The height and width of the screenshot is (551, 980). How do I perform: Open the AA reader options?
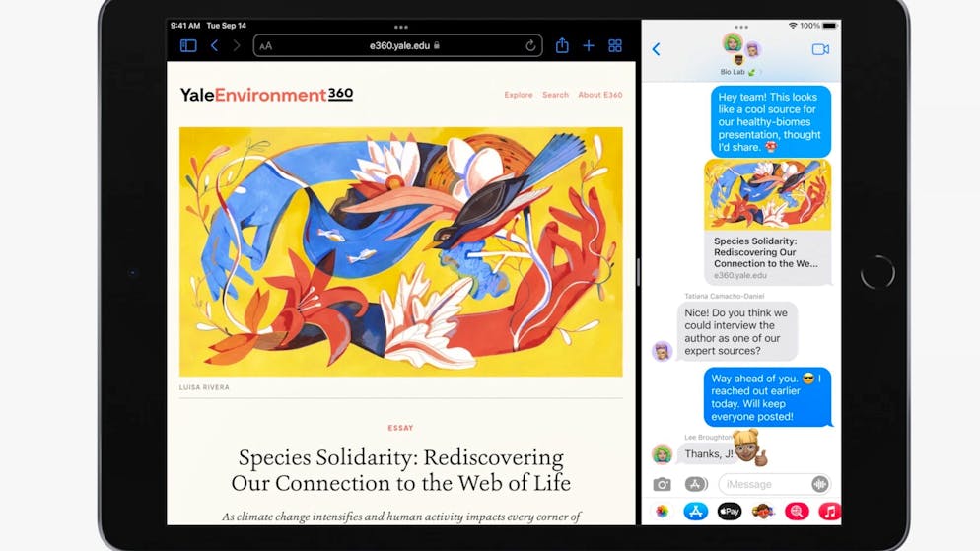point(265,46)
